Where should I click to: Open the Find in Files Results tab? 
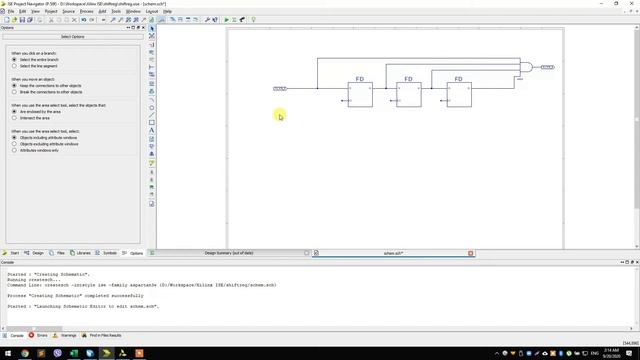tap(101, 336)
